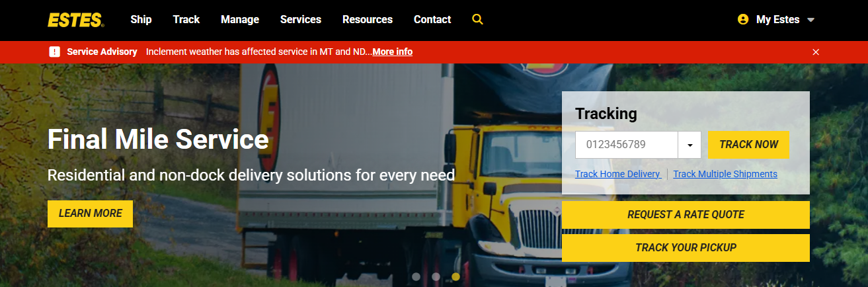868x287 pixels.
Task: Select the first carousel slide dot
Action: [x=416, y=276]
